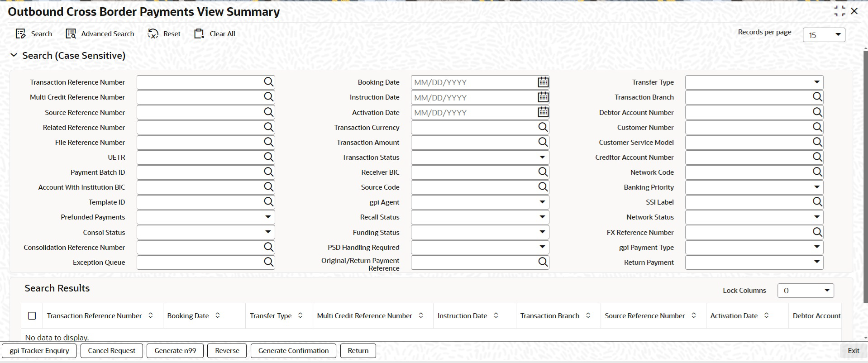The height and width of the screenshot is (363, 868).
Task: Open the Transfer Type dropdown
Action: [754, 82]
